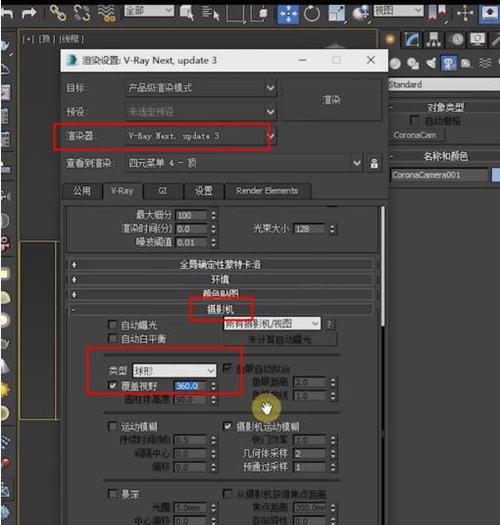Open the 目标 render mode dropdown

(x=201, y=88)
